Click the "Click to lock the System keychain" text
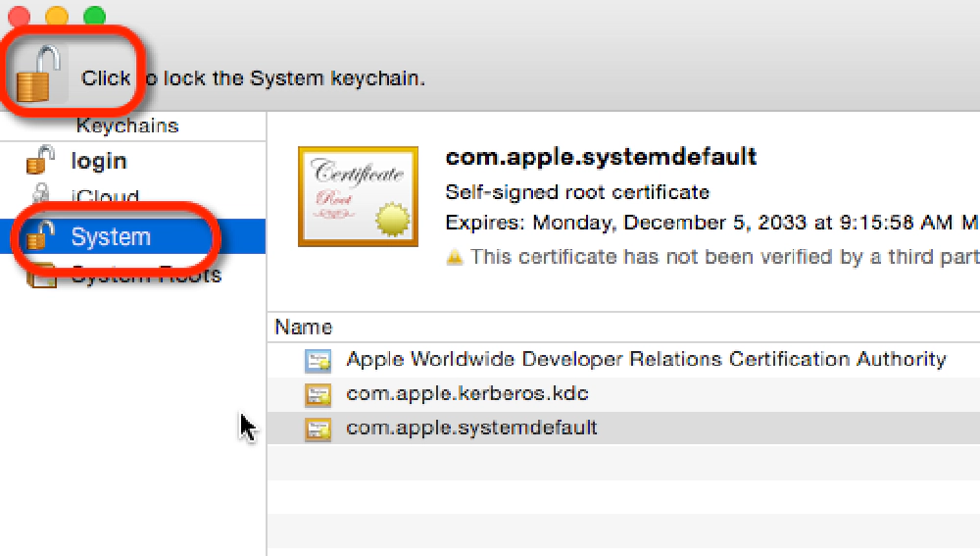This screenshot has height=556, width=980. coord(253,78)
